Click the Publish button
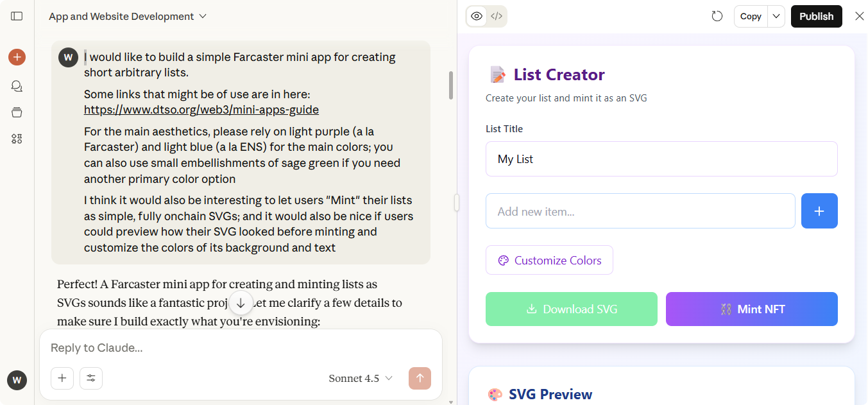The height and width of the screenshot is (405, 868). point(816,16)
